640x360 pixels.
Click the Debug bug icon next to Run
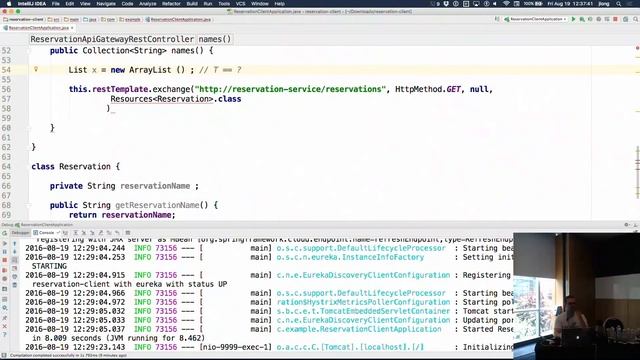click(582, 19)
